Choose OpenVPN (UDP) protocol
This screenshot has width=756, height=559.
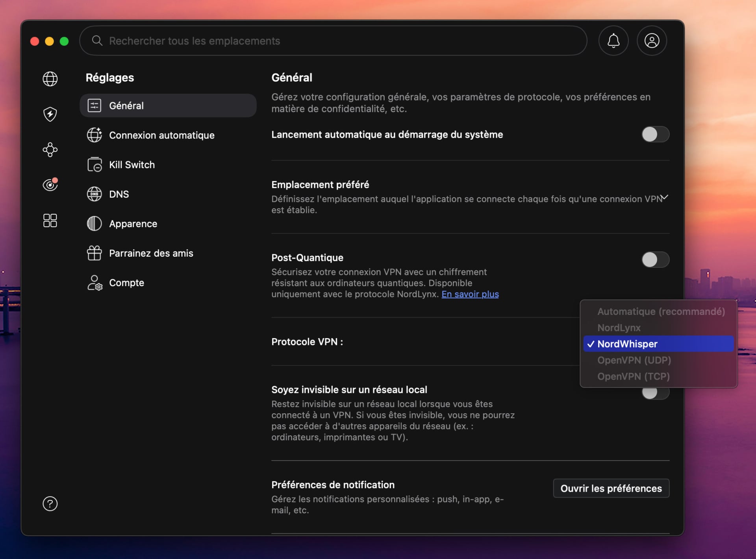click(659, 360)
